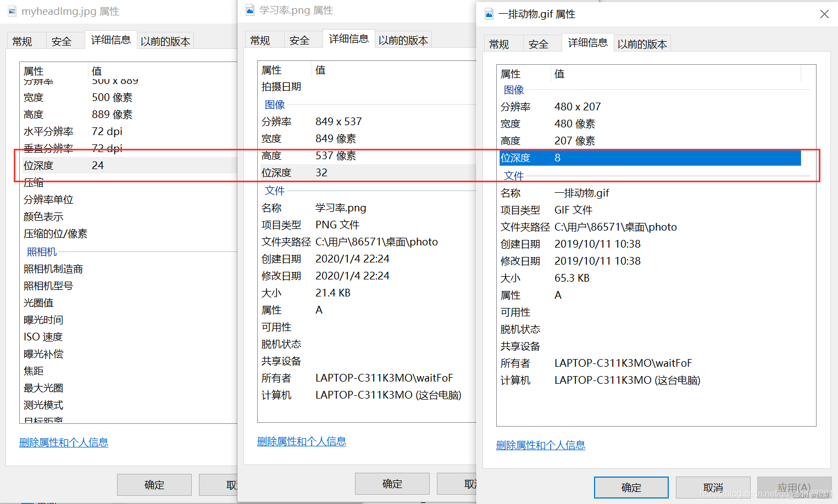Click the myheadImg.jpg file icon in title bar
The width and height of the screenshot is (838, 504).
12,10
